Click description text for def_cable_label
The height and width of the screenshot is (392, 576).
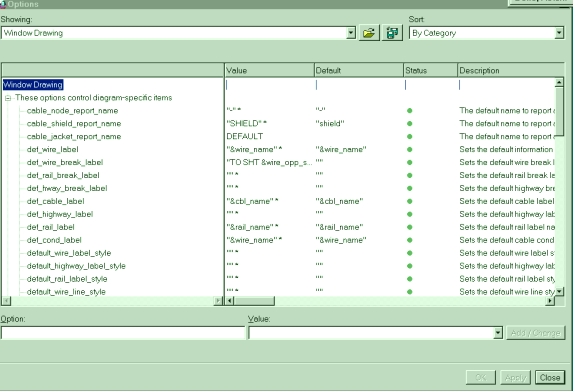pos(507,201)
